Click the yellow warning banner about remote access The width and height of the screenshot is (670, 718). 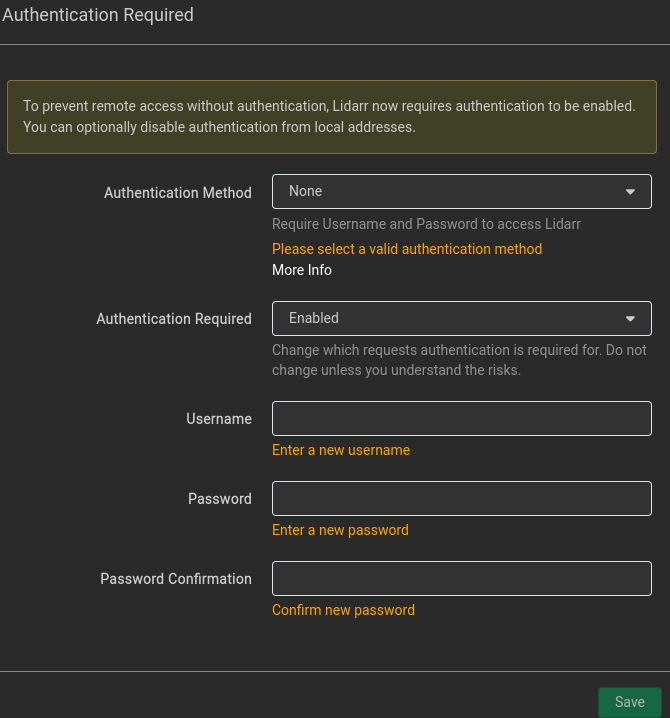(x=331, y=117)
